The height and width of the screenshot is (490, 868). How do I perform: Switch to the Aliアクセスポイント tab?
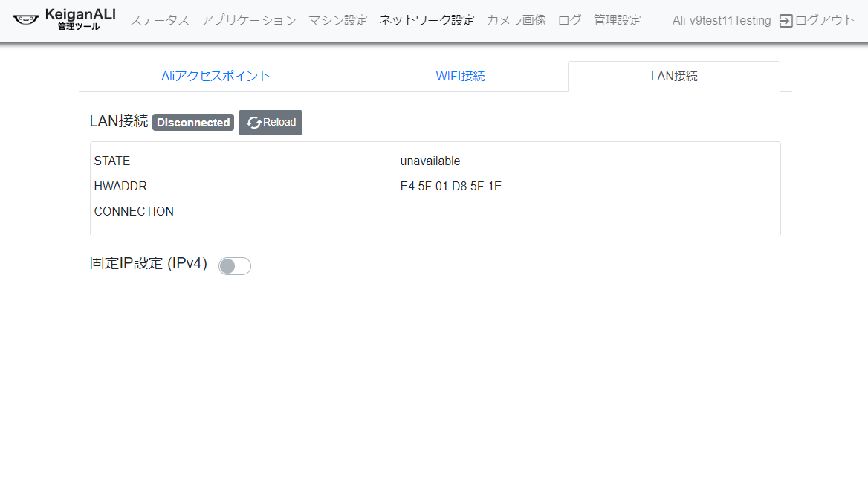click(216, 76)
